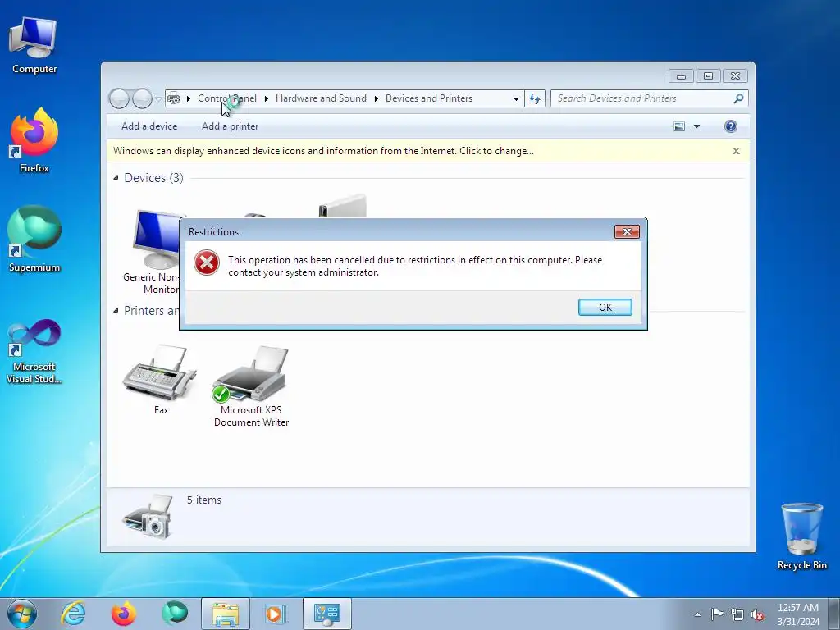
Task: Minimize the Devices and Printers window
Action: click(681, 76)
